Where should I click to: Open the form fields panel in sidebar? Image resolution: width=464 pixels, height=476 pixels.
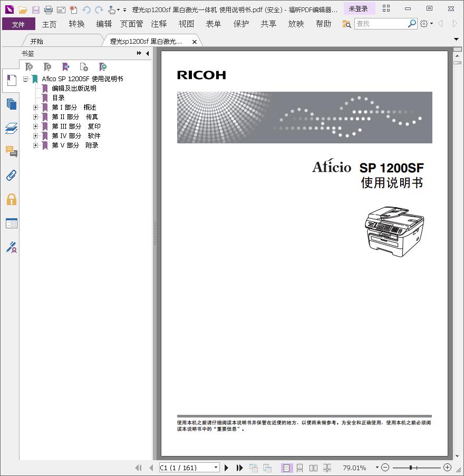[x=12, y=224]
